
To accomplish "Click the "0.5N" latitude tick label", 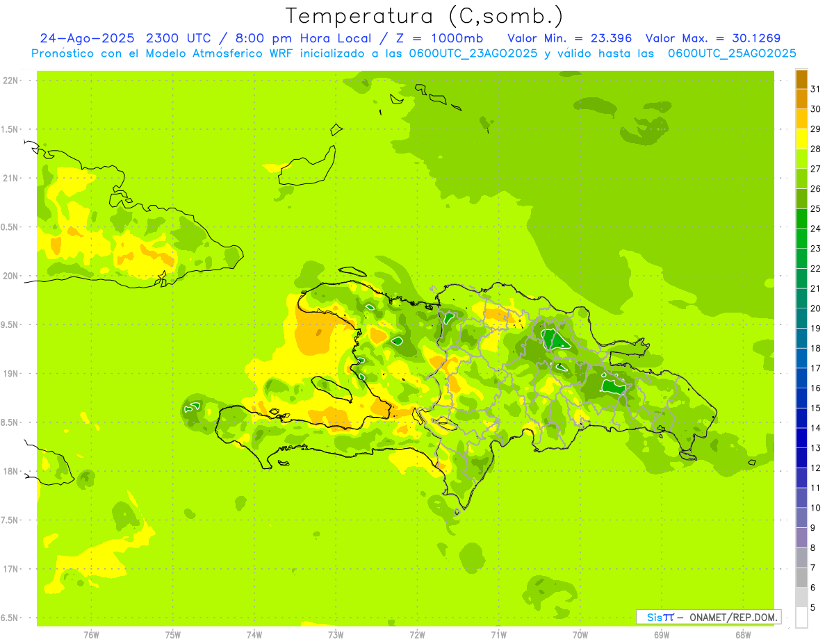I will (10, 227).
